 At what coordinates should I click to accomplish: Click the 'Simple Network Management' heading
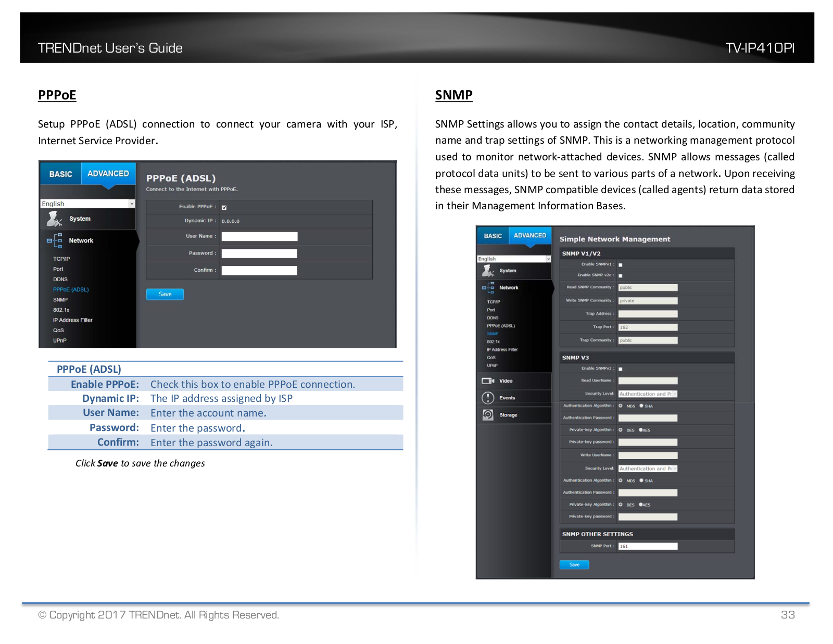615,239
